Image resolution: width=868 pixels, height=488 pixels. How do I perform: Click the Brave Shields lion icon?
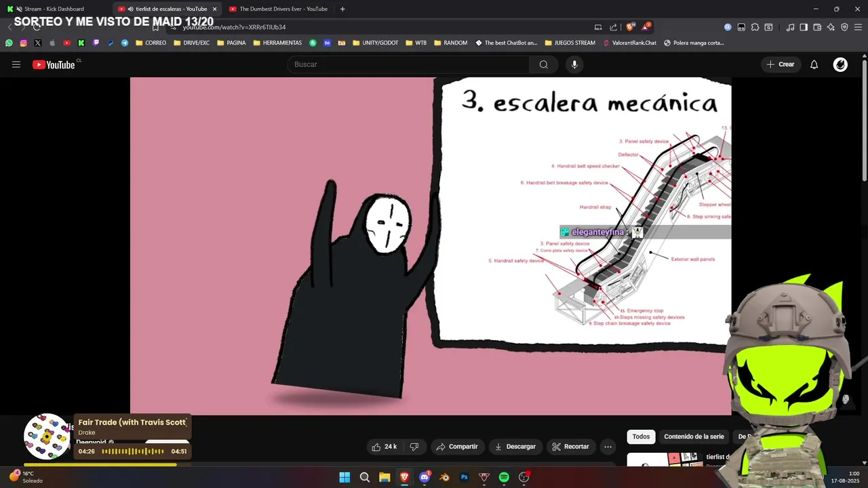point(631,27)
